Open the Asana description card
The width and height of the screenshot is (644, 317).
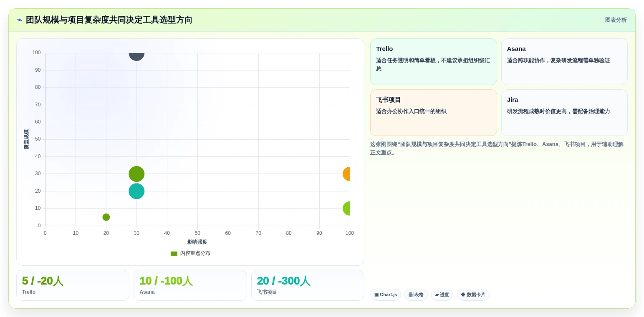[564, 62]
